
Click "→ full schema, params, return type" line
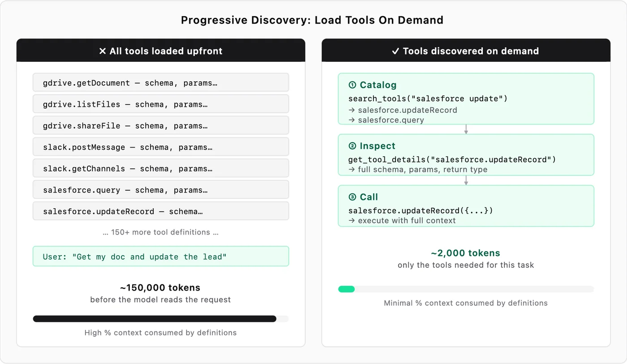pyautogui.click(x=418, y=170)
